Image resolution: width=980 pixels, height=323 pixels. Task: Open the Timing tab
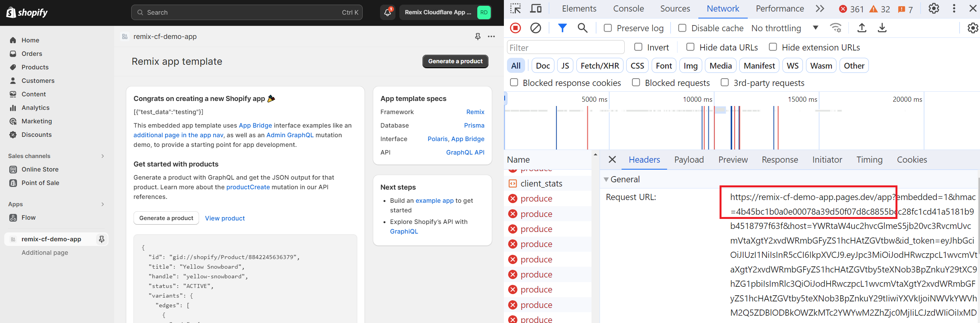pos(869,160)
